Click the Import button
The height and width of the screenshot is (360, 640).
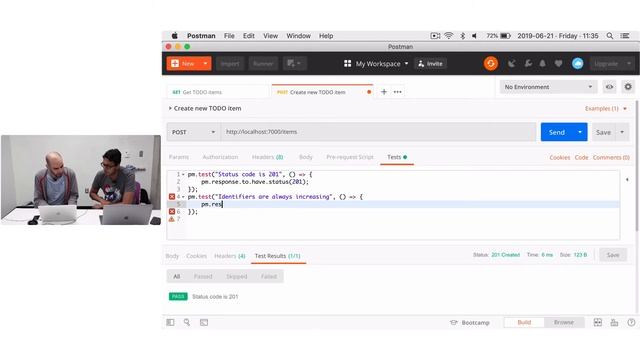(230, 64)
